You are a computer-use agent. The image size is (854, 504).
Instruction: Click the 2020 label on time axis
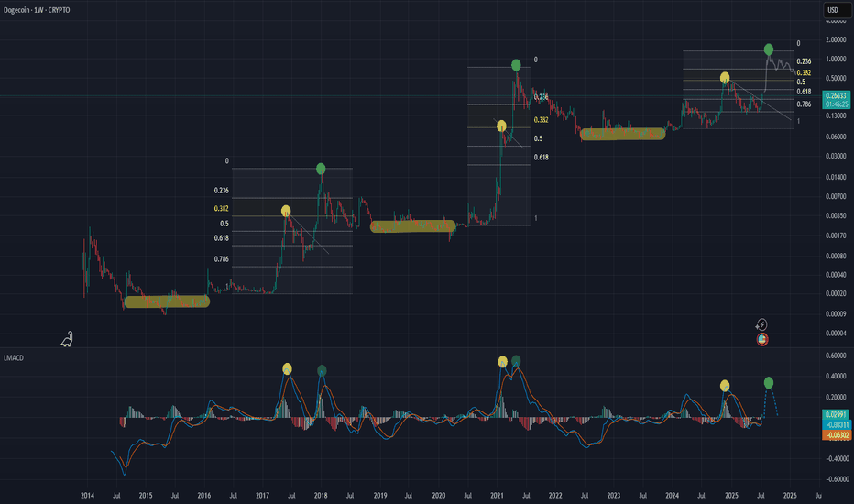438,495
